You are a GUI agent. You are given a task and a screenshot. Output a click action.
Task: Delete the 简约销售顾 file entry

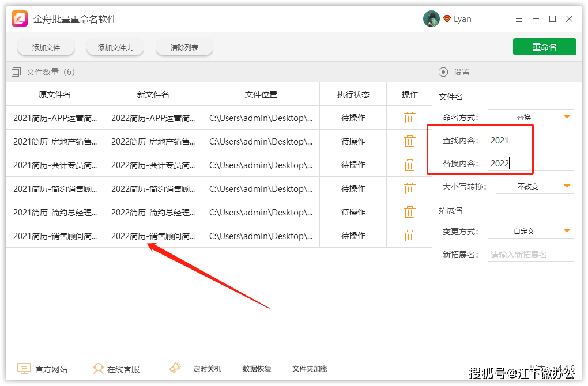[410, 188]
